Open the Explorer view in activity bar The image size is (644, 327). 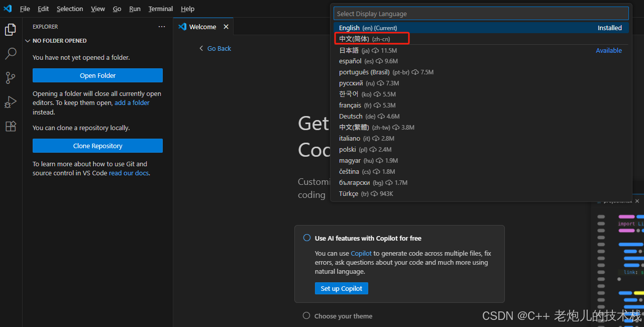[x=11, y=30]
